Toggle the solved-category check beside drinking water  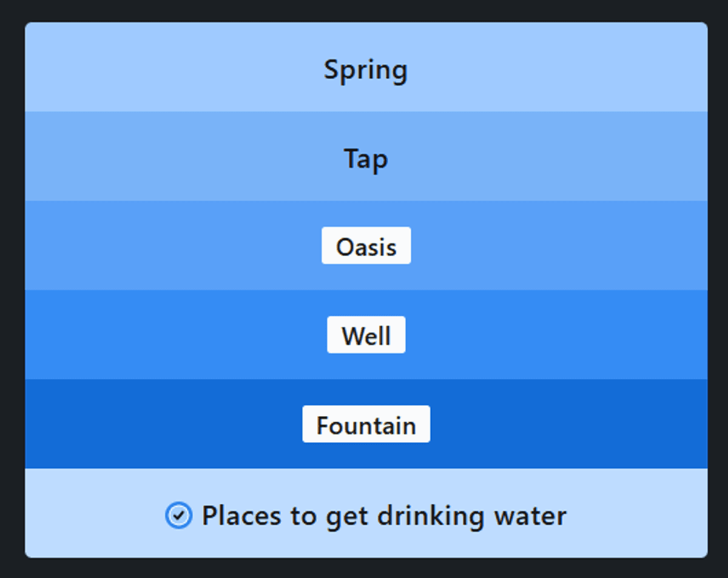[178, 516]
